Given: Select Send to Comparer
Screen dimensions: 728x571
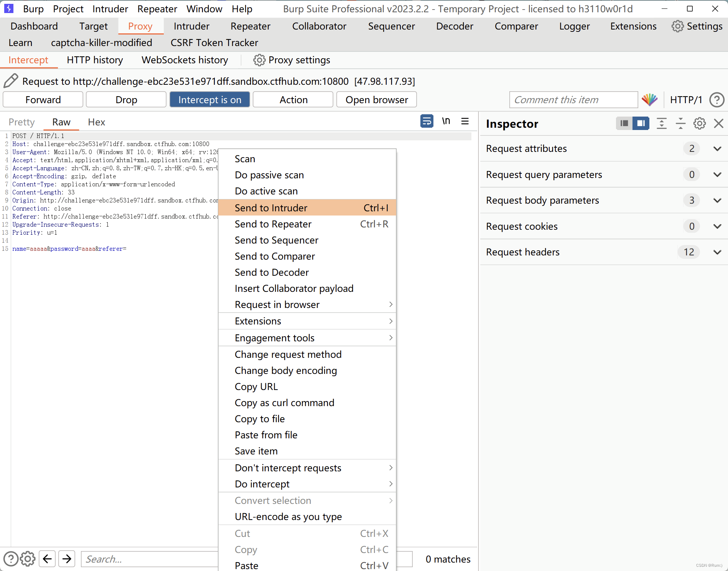Looking at the screenshot, I should coord(307,256).
